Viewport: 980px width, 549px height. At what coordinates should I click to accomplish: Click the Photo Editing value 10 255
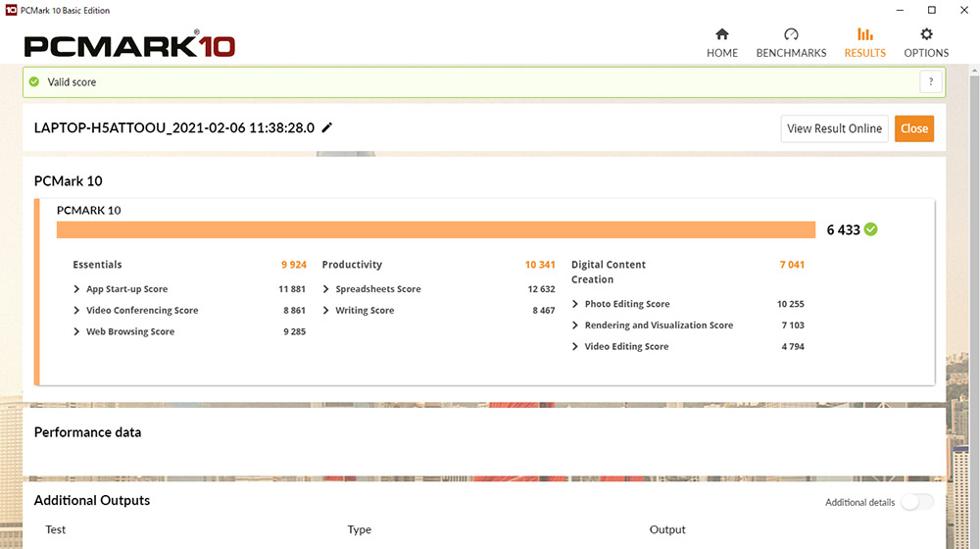pyautogui.click(x=791, y=304)
